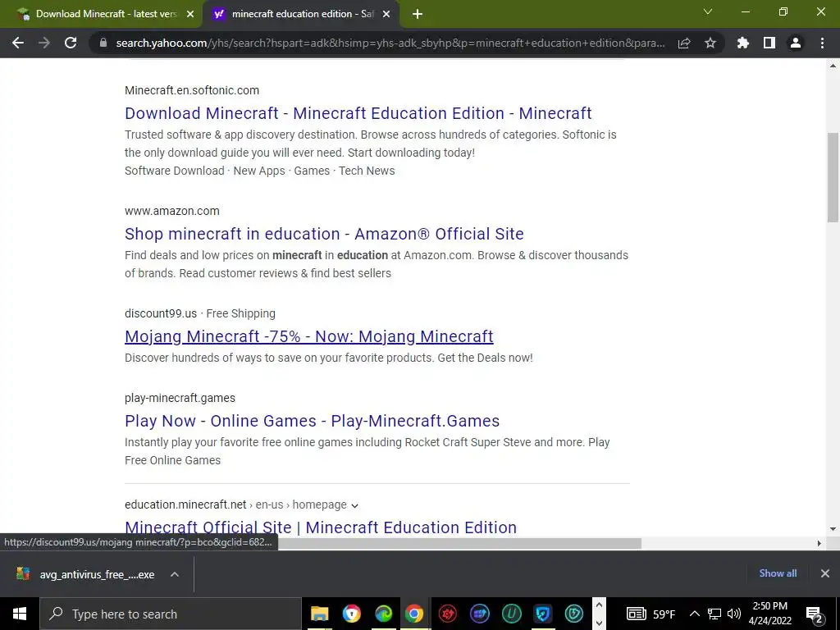This screenshot has height=630, width=840.
Task: Close the downloads bar
Action: point(825,573)
